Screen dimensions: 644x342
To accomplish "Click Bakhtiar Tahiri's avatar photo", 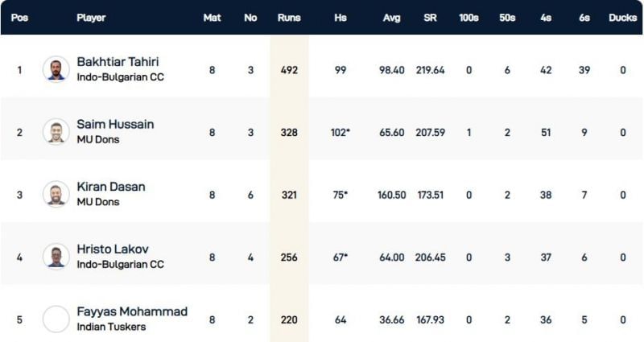I will [56, 69].
